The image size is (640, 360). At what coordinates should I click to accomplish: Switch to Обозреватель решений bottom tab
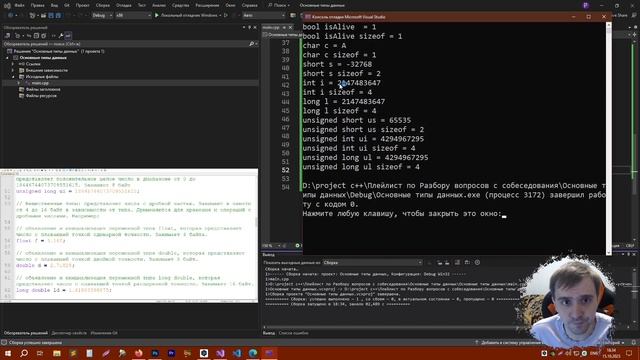point(25,333)
